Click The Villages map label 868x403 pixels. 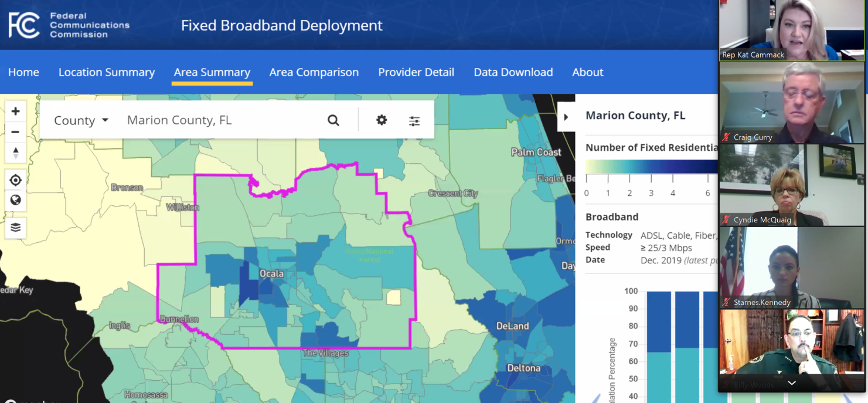point(325,353)
